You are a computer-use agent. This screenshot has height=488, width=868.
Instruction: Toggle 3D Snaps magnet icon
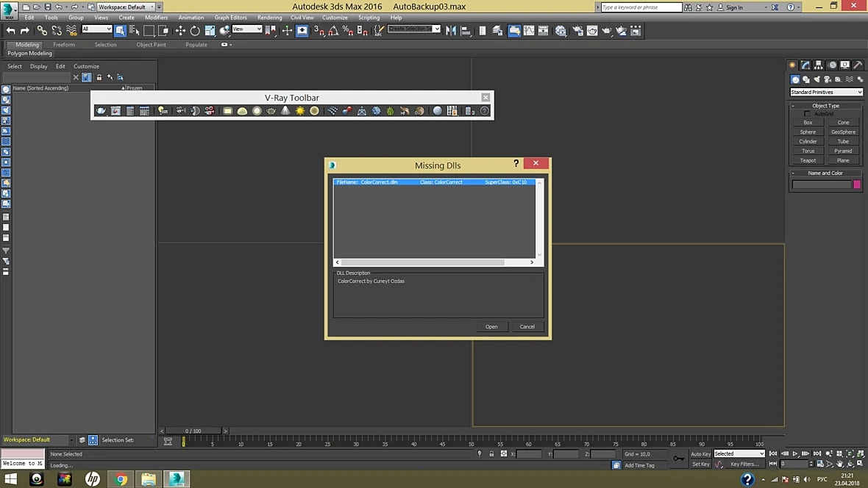pos(319,31)
